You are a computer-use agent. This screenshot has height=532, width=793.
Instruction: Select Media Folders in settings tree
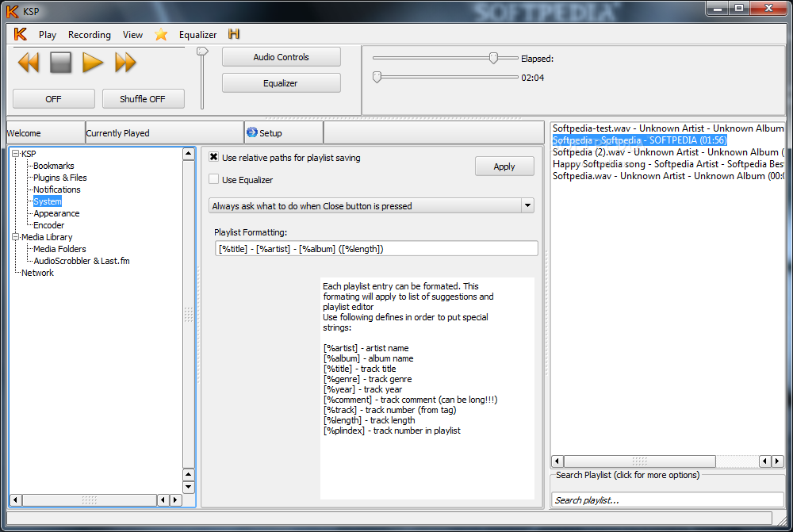(59, 249)
